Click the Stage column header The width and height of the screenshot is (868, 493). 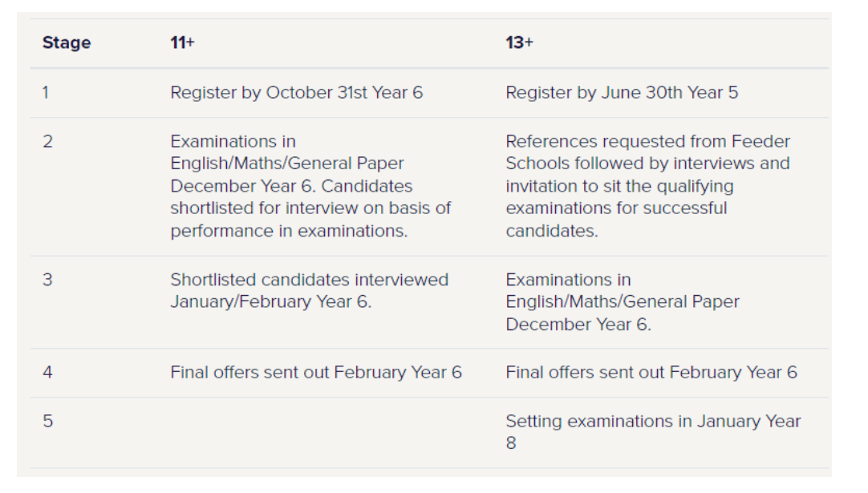point(67,42)
